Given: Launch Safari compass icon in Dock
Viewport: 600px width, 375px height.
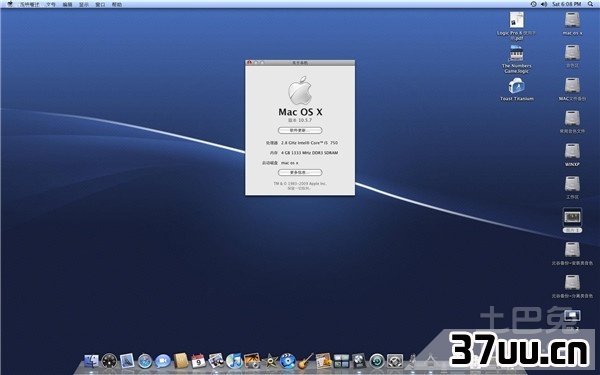Looking at the screenshot, I should 145,361.
